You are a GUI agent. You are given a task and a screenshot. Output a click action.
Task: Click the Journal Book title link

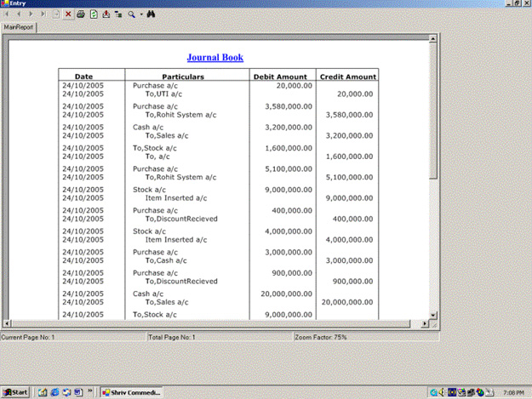[x=215, y=58]
